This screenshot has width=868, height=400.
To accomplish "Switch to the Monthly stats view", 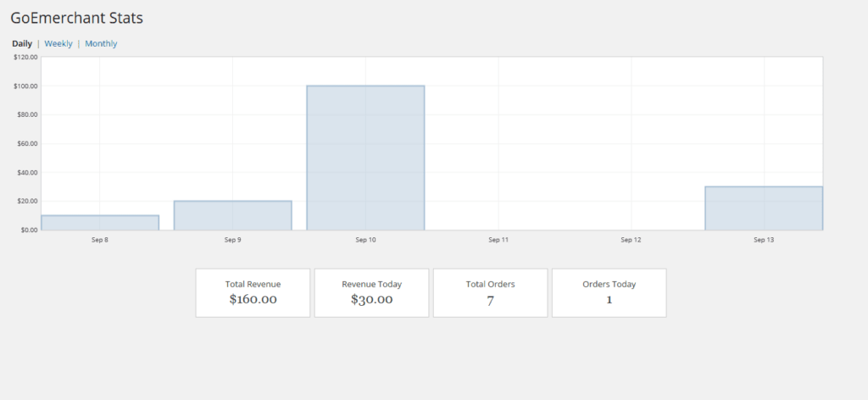I will pyautogui.click(x=101, y=44).
